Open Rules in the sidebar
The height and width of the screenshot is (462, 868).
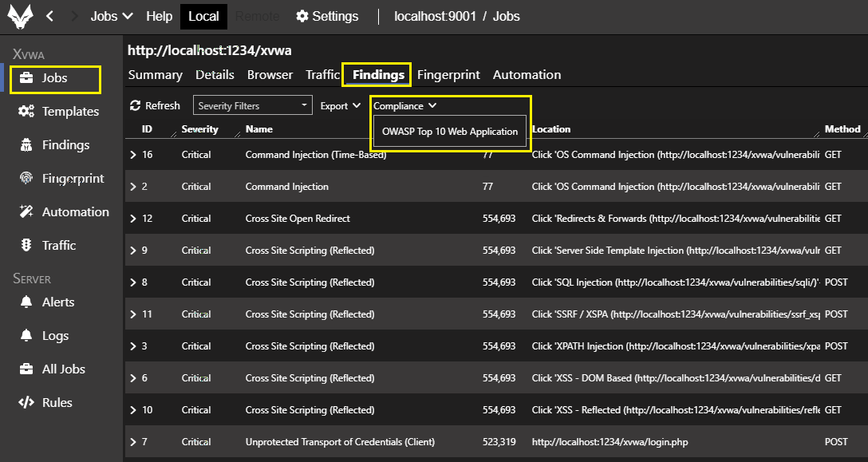57,403
